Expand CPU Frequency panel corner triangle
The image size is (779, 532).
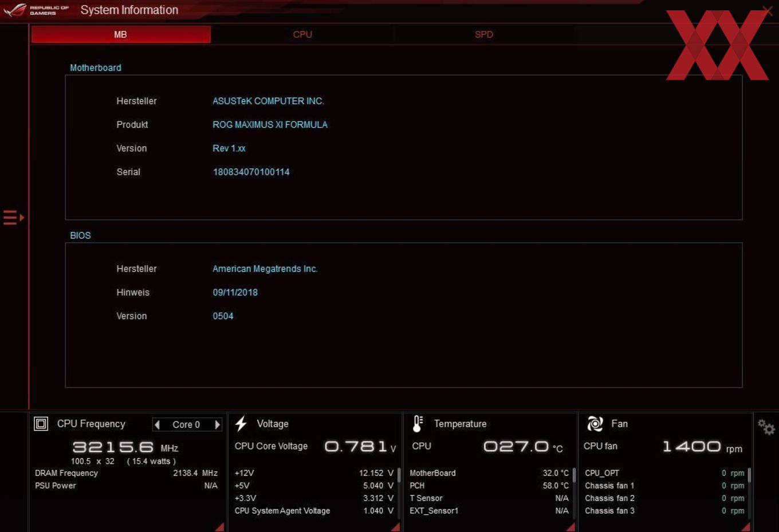pos(220,527)
